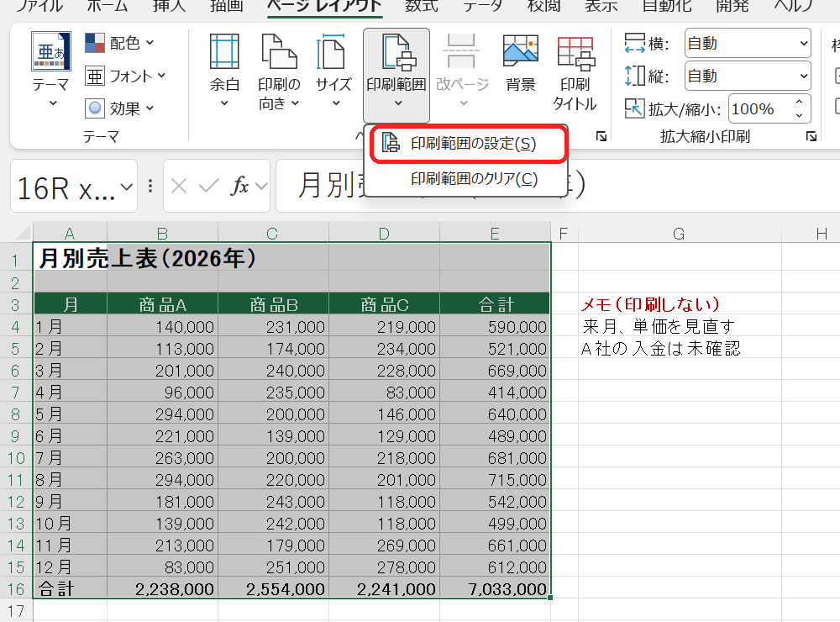This screenshot has width=840, height=622.
Task: Click the cell containing メモ(印刷しない)
Action: (680, 304)
